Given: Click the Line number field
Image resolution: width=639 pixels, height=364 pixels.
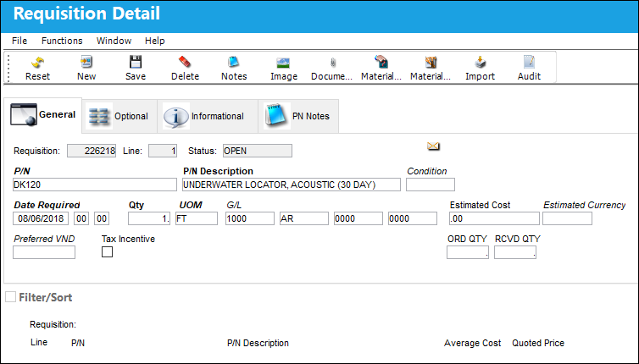Looking at the screenshot, I should (x=163, y=151).
